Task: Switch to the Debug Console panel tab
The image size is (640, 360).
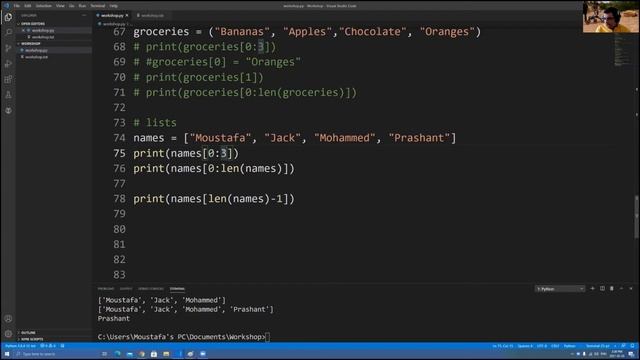Action: click(x=151, y=289)
